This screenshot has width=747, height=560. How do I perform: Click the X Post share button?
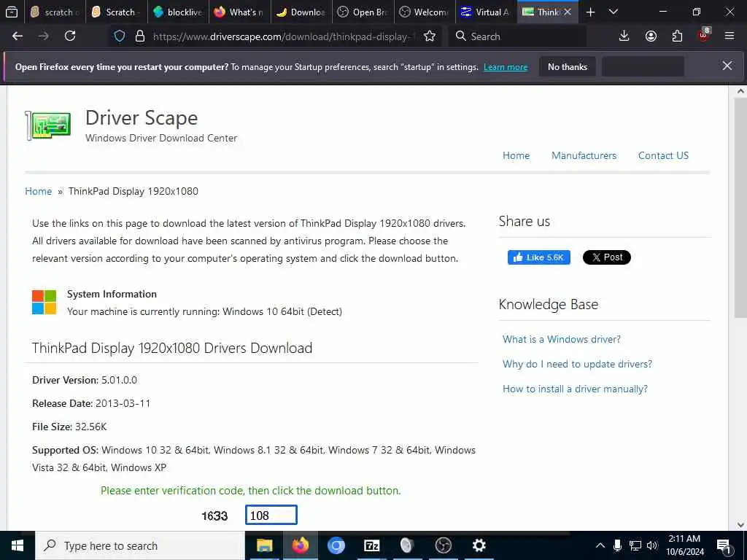click(x=606, y=257)
